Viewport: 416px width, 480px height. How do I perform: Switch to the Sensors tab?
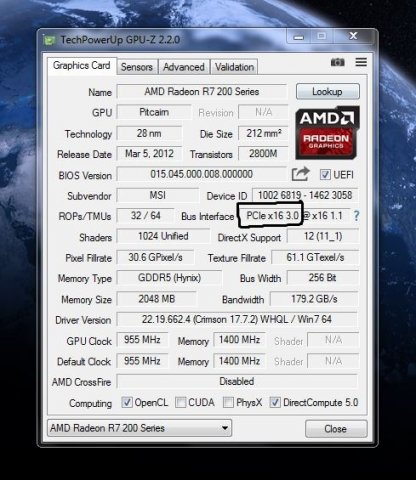[137, 67]
